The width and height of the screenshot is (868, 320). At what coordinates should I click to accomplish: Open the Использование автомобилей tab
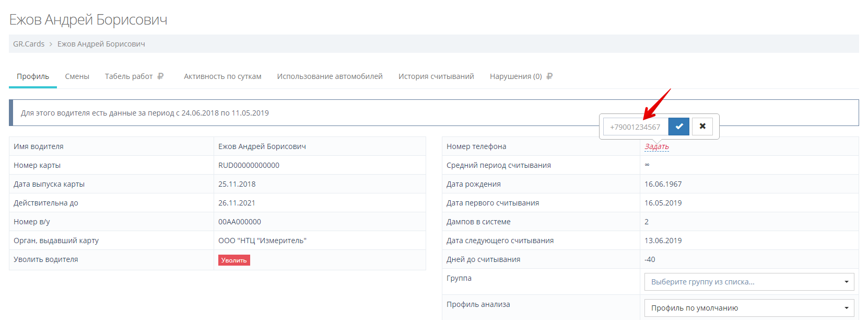click(x=330, y=76)
